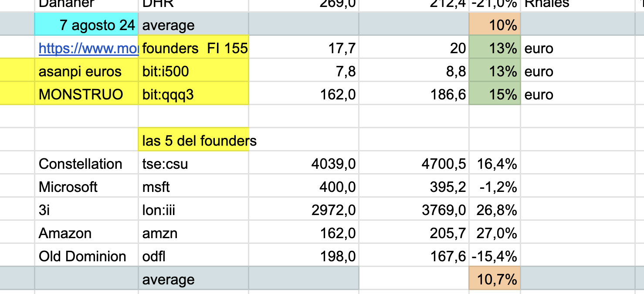Click the 'asanpi euros' cell
Screen dimensions: 644x294
(x=87, y=71)
